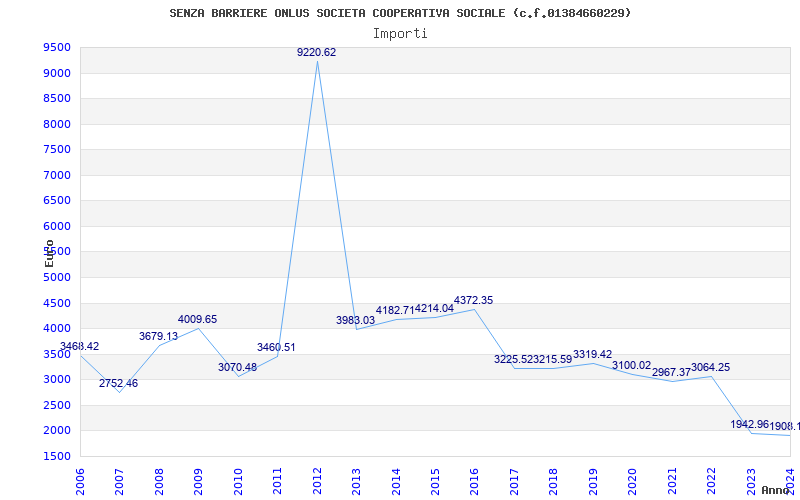Click the 3983.03 data label
Viewport: 800px width, 500px height.
[356, 321]
